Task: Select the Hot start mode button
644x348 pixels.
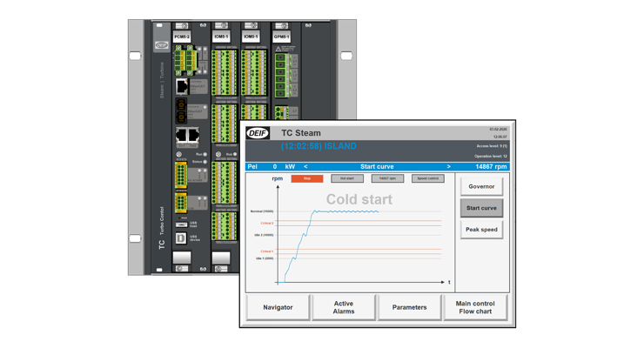Action: click(346, 178)
